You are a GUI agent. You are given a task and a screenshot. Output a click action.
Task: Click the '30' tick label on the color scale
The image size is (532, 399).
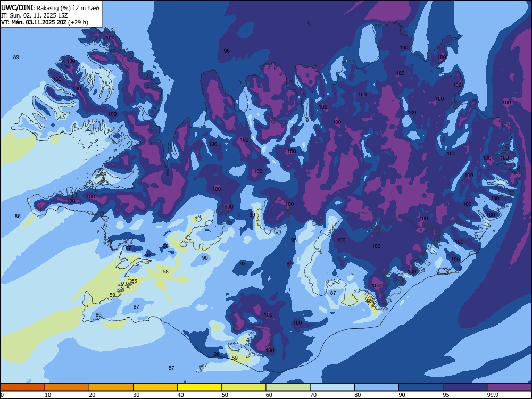click(136, 395)
